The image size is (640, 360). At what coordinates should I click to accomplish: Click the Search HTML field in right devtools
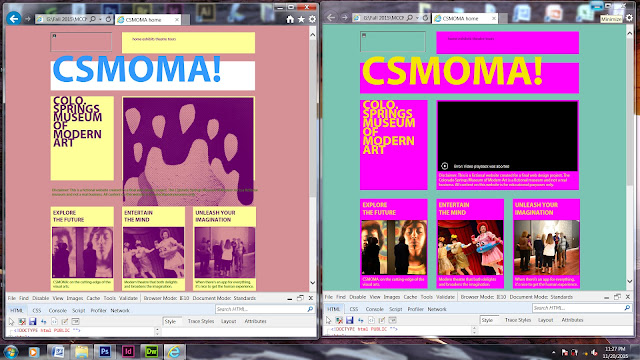coord(577,308)
